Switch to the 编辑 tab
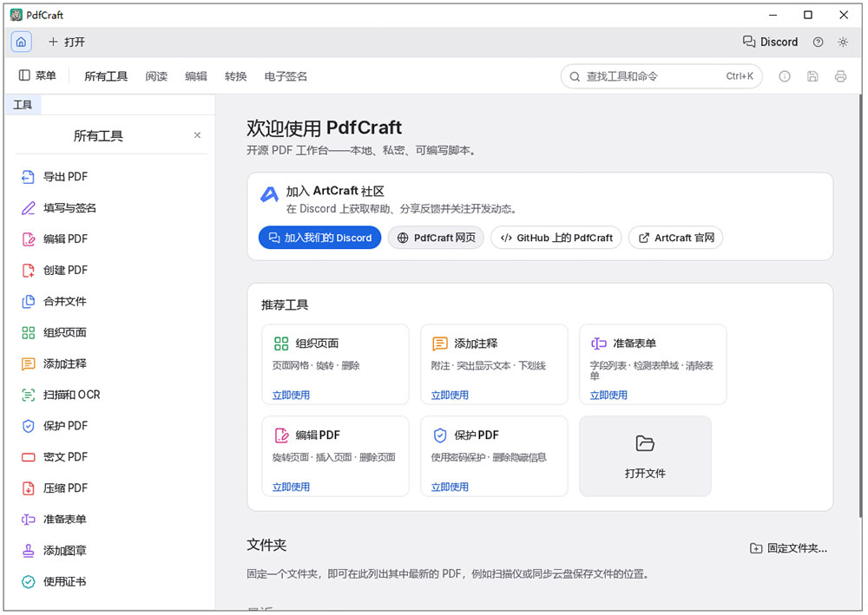The image size is (868, 615). [196, 76]
